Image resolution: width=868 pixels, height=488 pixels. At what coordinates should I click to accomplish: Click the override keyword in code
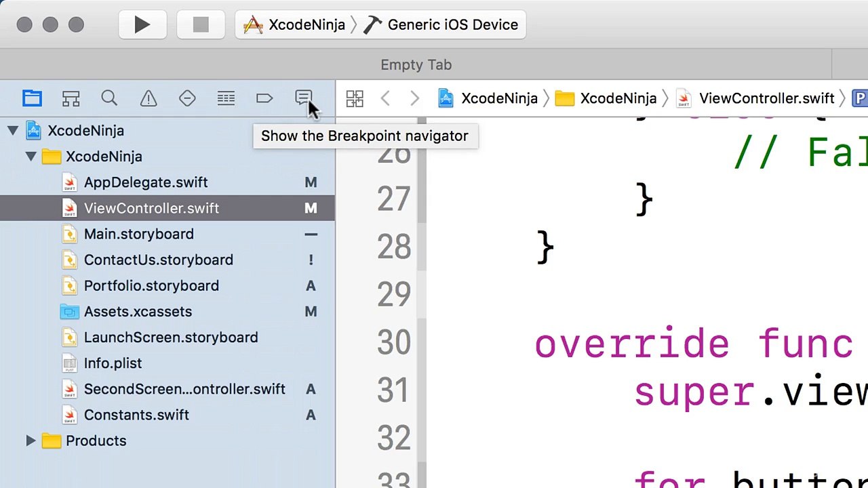pos(632,344)
